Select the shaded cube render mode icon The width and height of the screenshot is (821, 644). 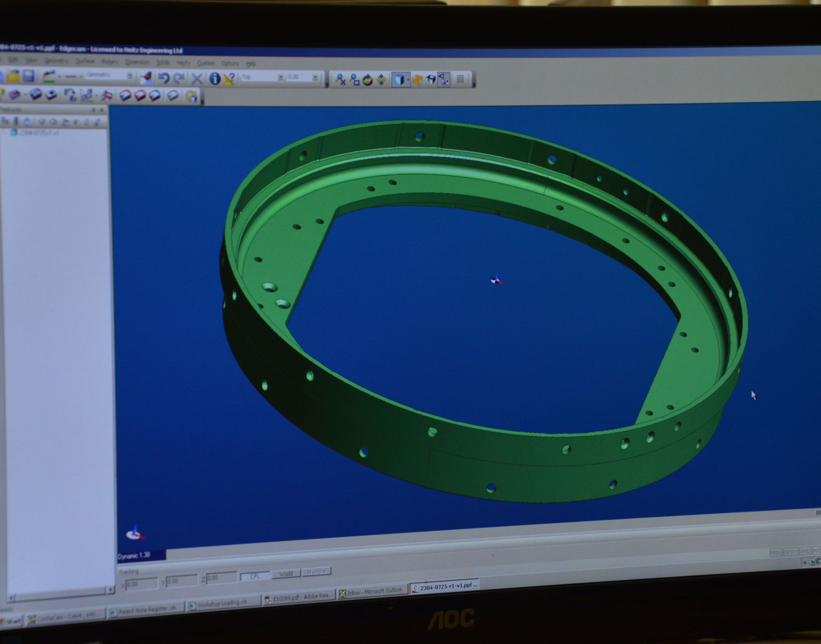tap(400, 80)
